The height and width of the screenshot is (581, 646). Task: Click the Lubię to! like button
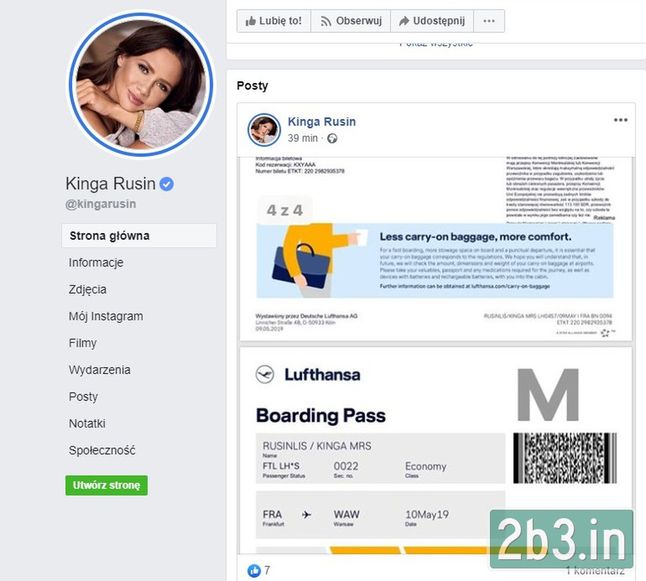(x=274, y=21)
